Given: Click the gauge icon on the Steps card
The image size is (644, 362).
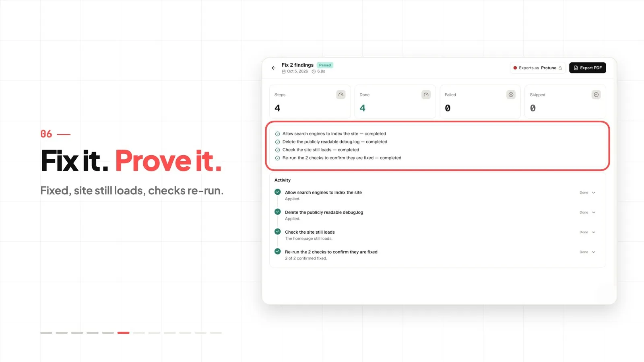Looking at the screenshot, I should pyautogui.click(x=341, y=95).
